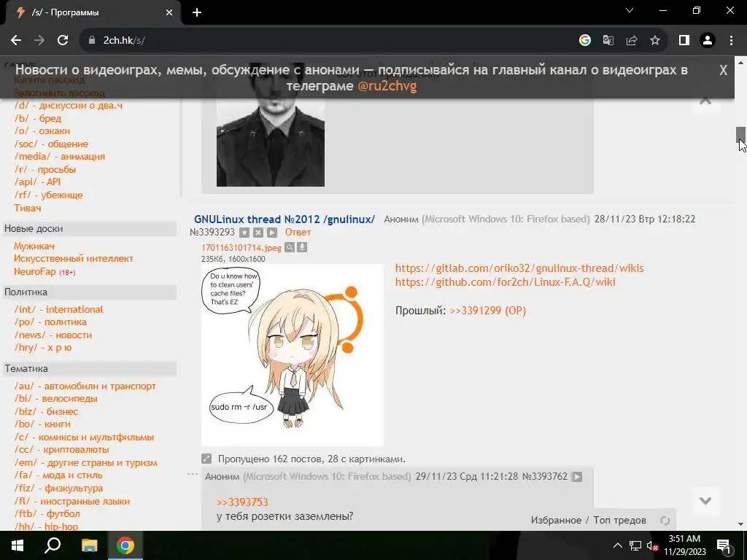Bookmark this tab with star icon
The image size is (747, 560).
coord(655,41)
